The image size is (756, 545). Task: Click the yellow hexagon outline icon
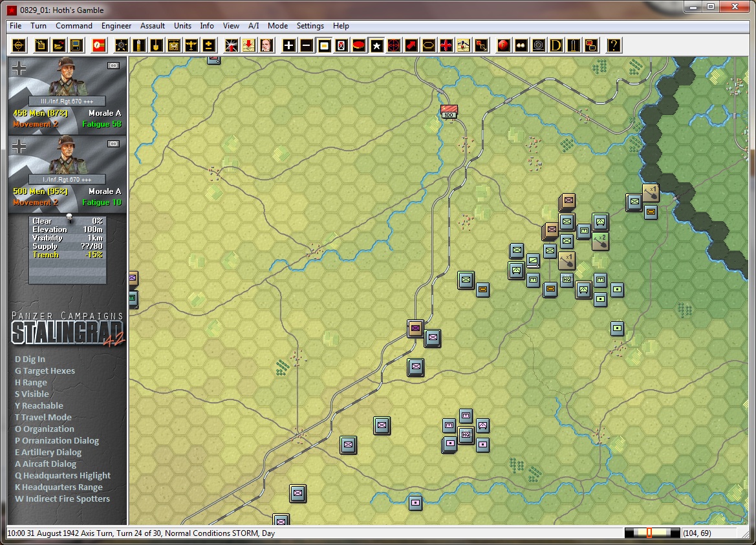coord(429,45)
